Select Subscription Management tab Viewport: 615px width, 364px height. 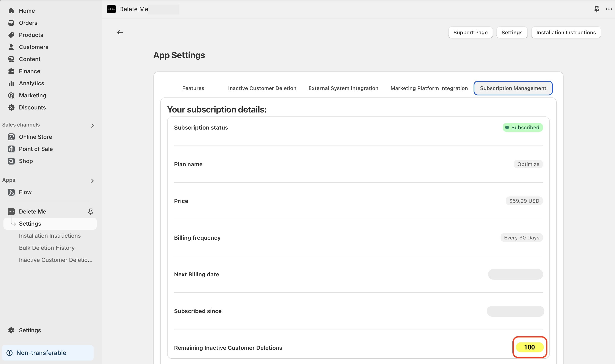(x=513, y=88)
